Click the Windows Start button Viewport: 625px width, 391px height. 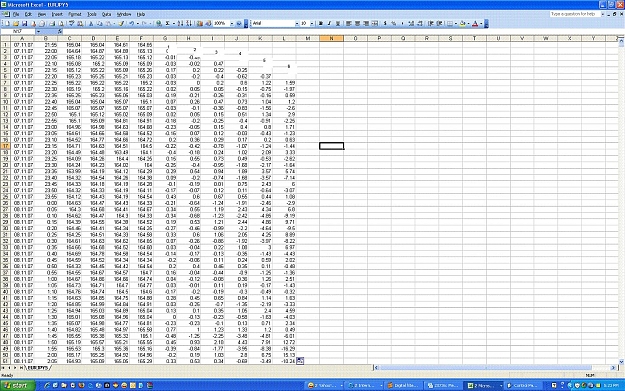click(x=18, y=385)
